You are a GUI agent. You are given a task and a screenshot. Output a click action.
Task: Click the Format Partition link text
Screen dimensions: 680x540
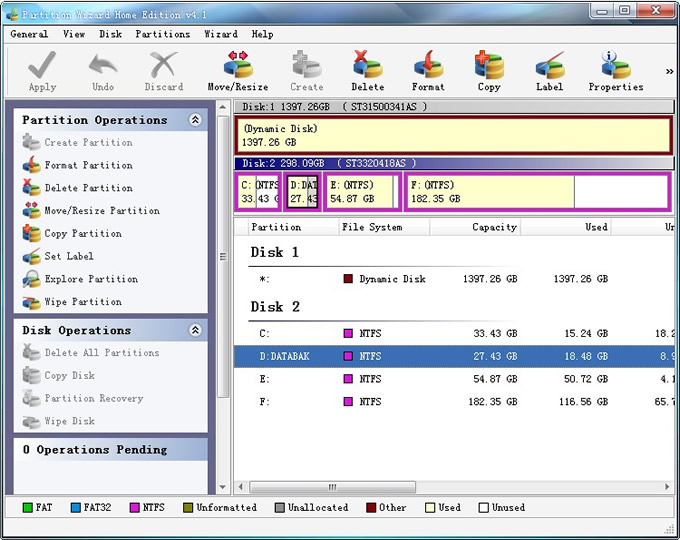88,165
